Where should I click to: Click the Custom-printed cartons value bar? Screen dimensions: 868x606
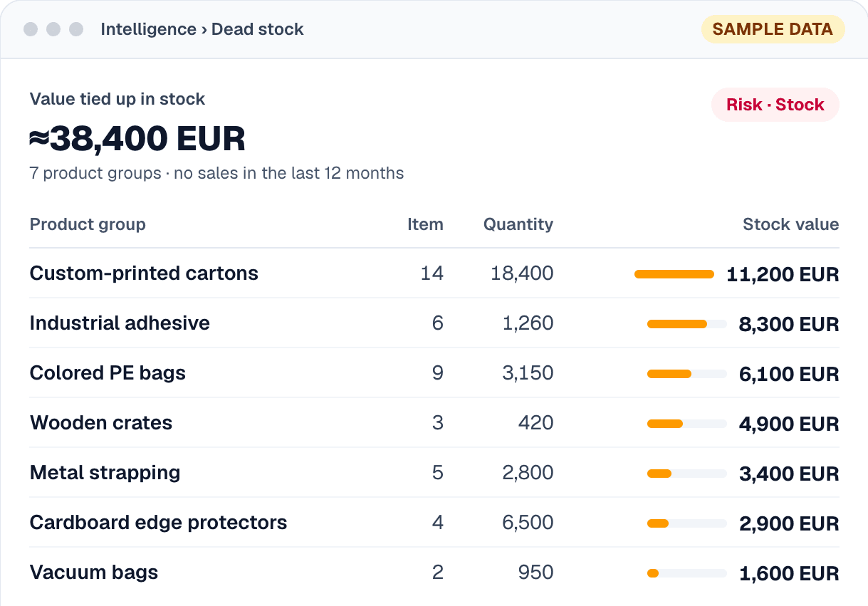pyautogui.click(x=674, y=274)
